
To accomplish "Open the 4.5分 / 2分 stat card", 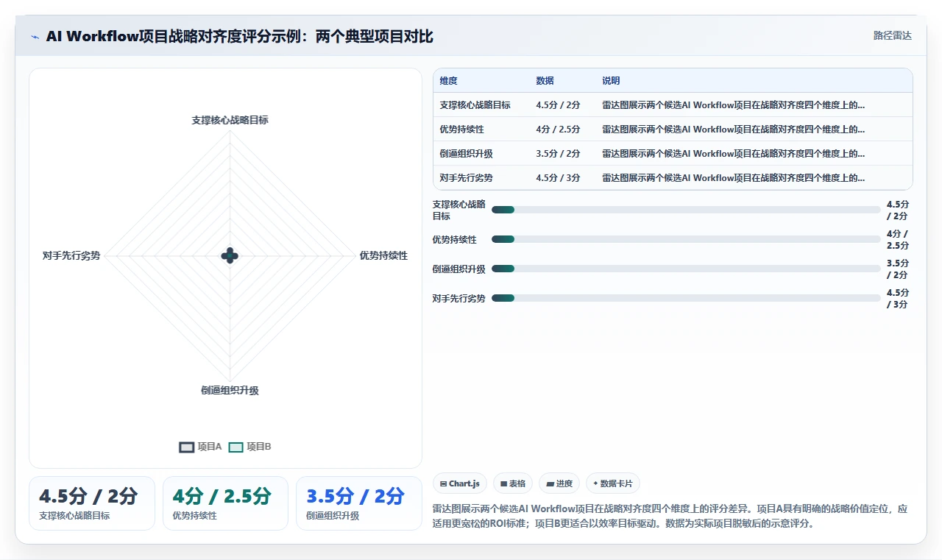I will (x=92, y=503).
